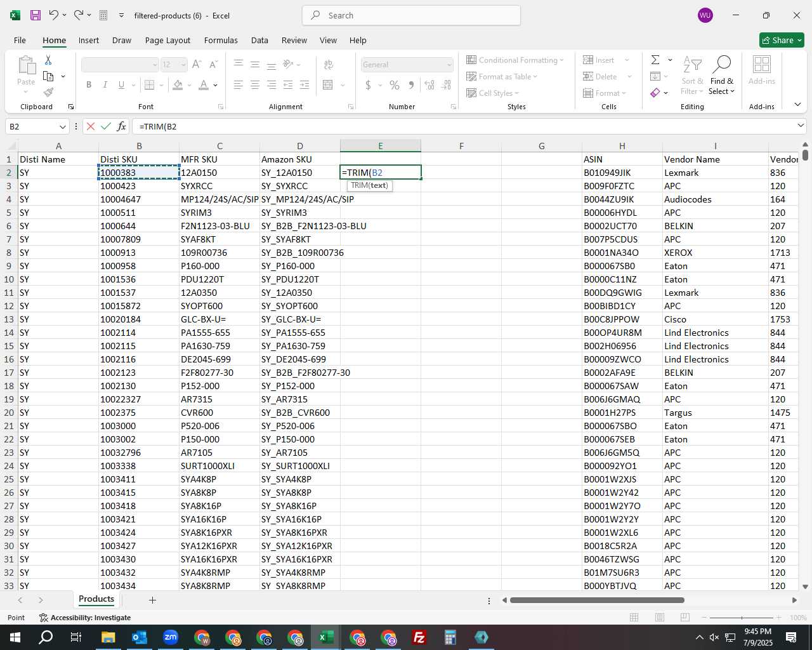This screenshot has height=650, width=812.
Task: Open the Paste options dropdown arrow
Action: [x=26, y=93]
